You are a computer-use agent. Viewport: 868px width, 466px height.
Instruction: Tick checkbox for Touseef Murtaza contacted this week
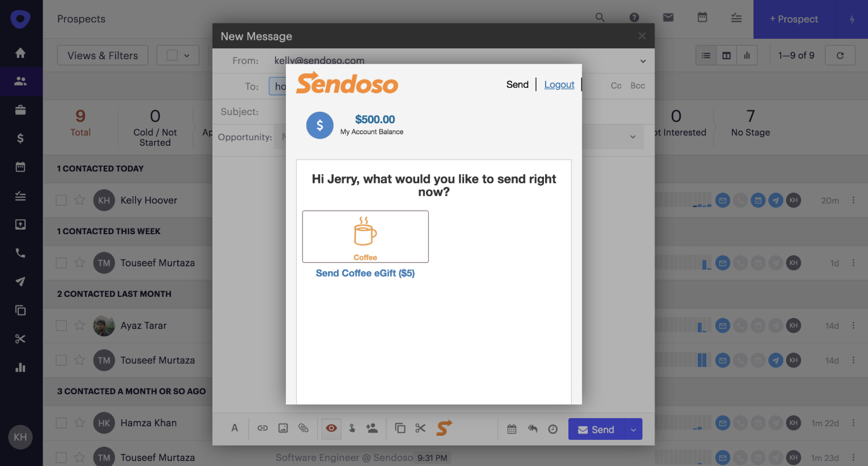point(62,263)
